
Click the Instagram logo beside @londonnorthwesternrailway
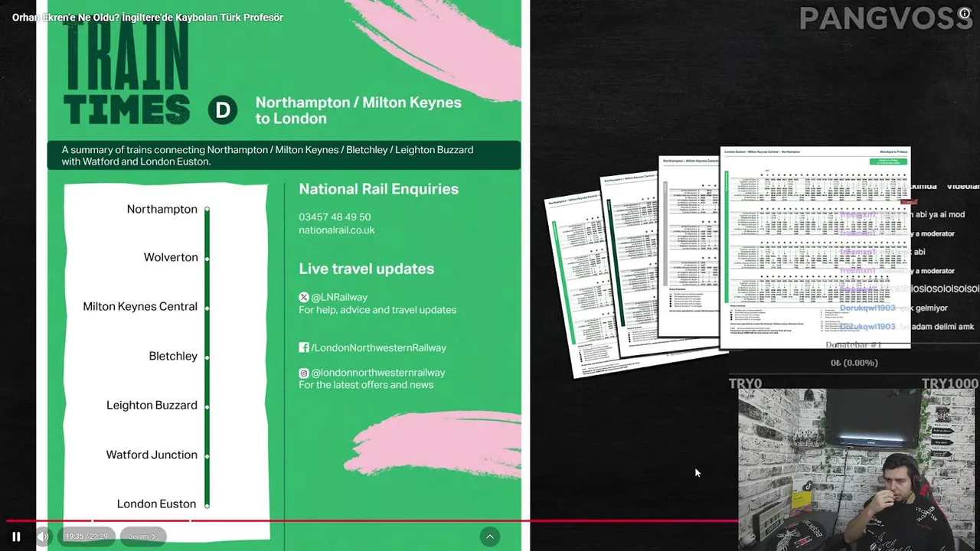[304, 373]
